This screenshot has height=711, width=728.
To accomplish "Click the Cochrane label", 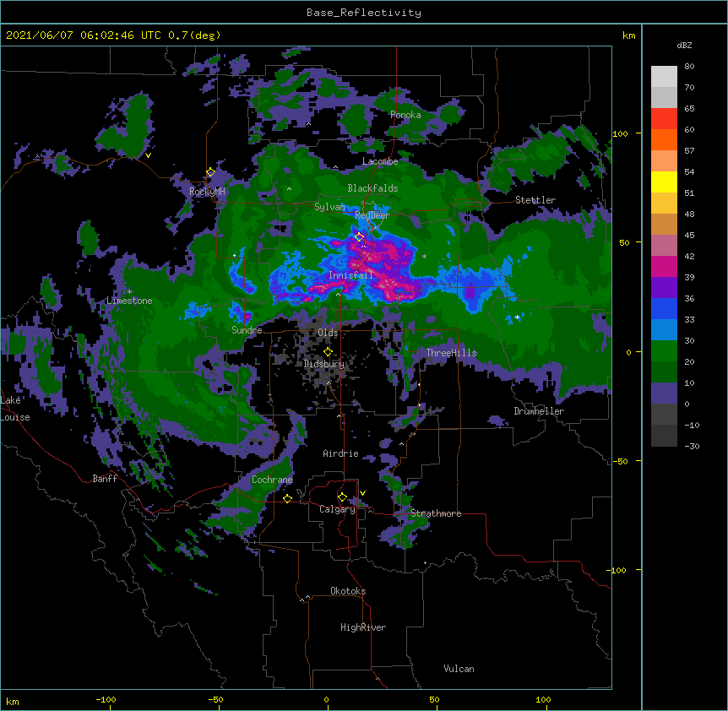I will [272, 480].
